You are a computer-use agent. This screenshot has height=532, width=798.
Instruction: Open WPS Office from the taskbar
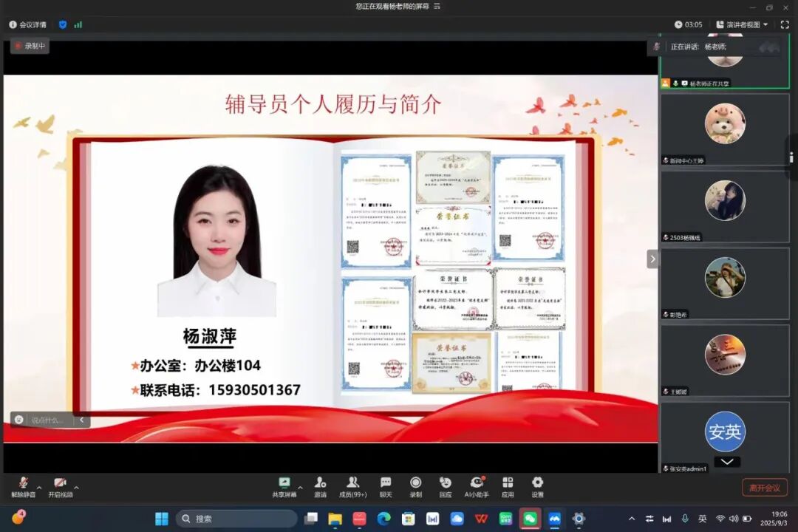click(482, 519)
